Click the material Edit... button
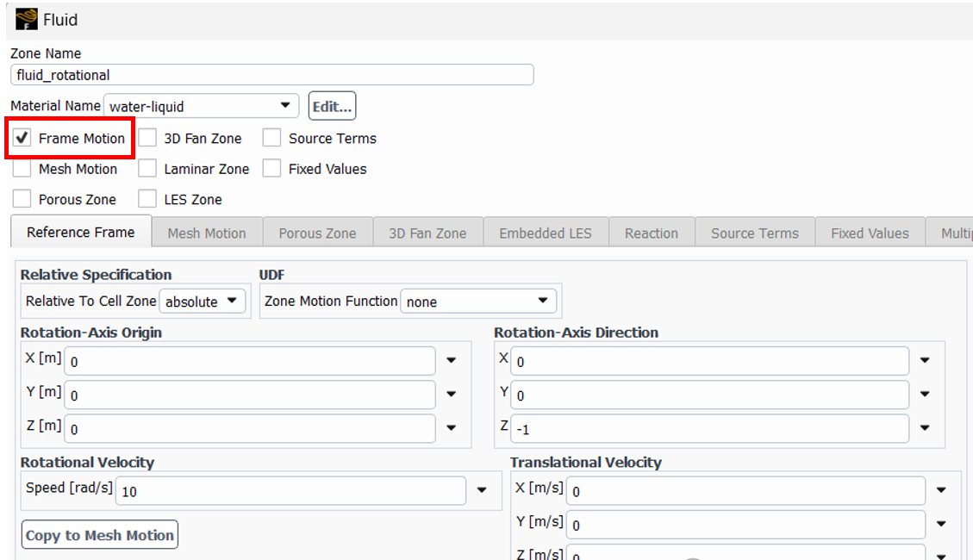The image size is (973, 560). [332, 107]
